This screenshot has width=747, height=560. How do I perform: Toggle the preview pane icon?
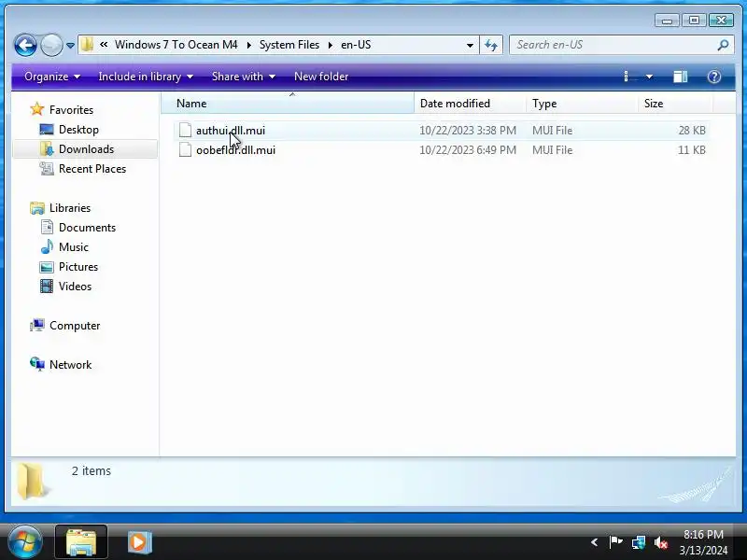point(680,77)
